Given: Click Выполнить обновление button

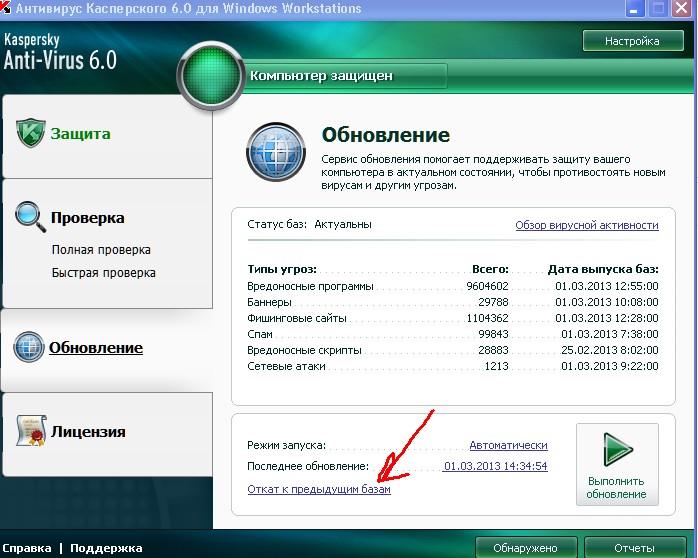Looking at the screenshot, I should (617, 464).
